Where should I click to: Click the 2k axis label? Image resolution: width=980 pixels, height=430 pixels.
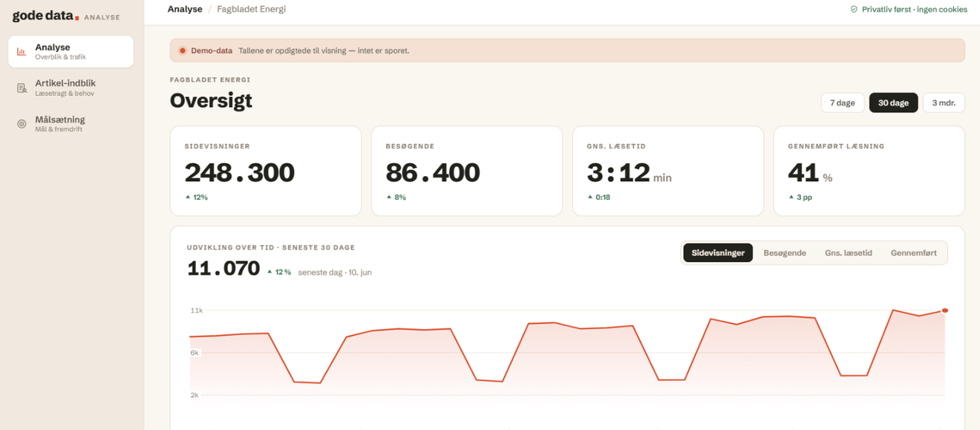click(x=195, y=395)
